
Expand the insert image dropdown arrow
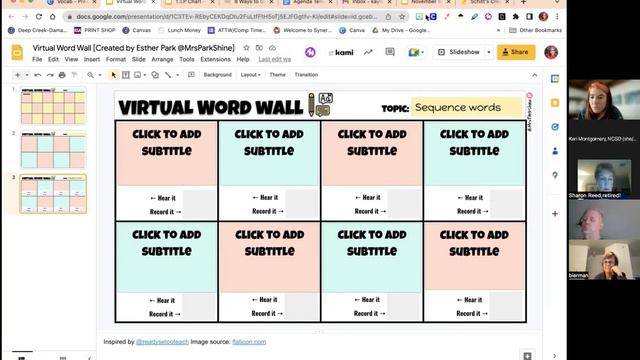[145, 75]
